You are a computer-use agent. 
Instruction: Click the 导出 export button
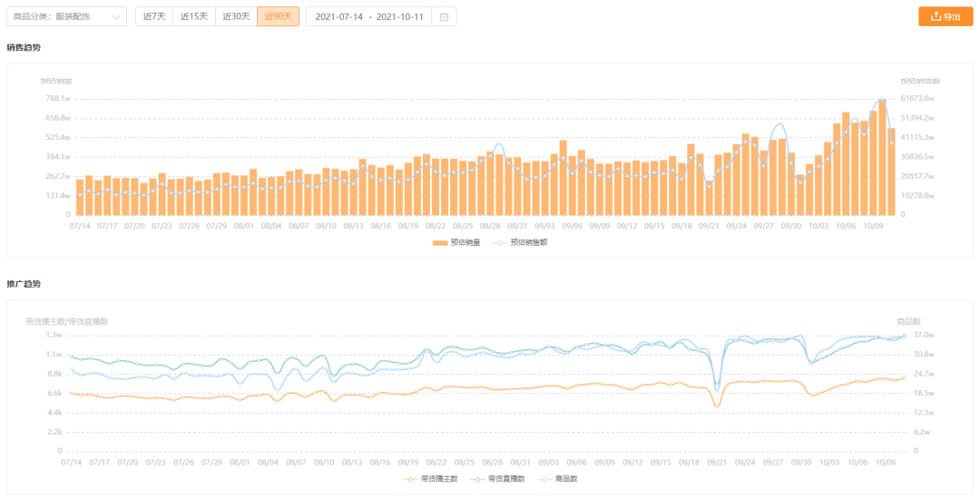[946, 17]
